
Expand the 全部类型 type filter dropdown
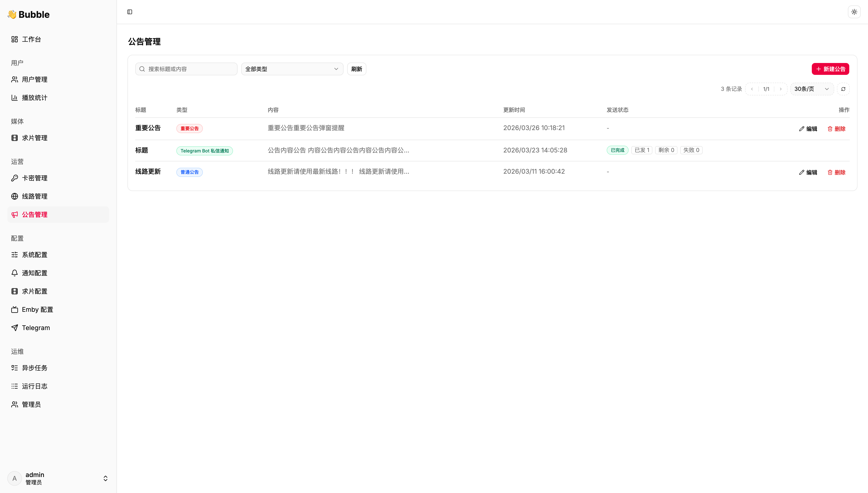pyautogui.click(x=292, y=69)
